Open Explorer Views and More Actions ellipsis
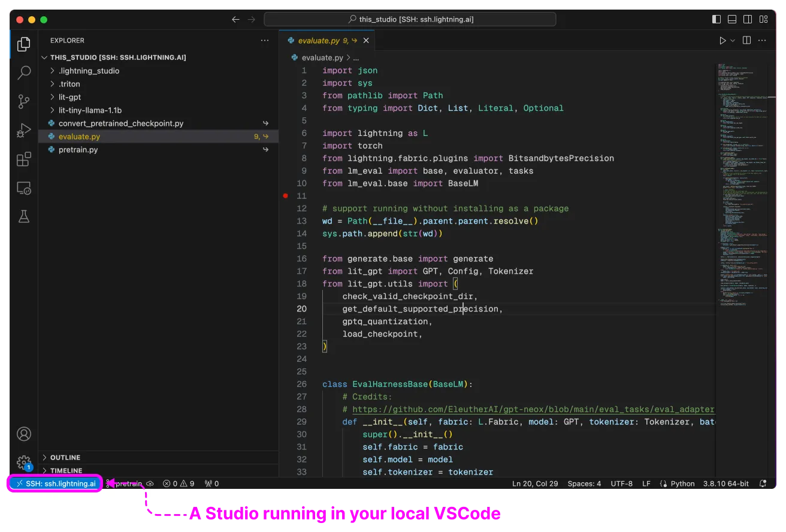The image size is (786, 532). [265, 41]
